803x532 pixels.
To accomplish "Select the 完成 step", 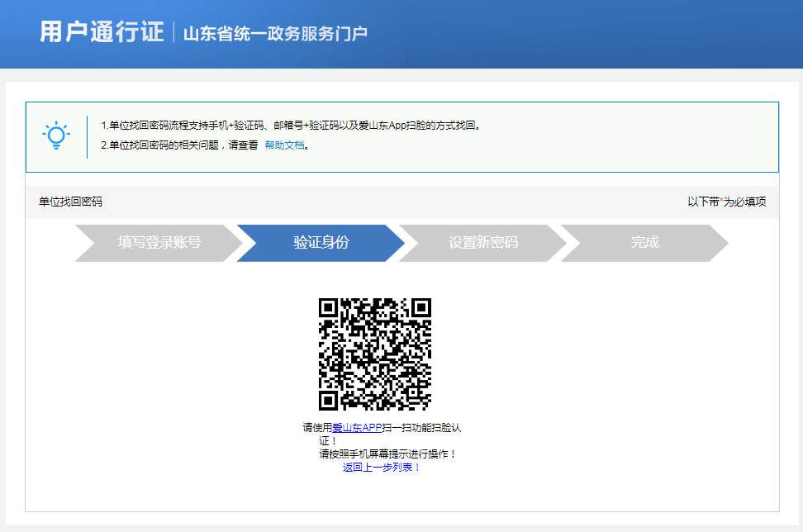I will [647, 243].
